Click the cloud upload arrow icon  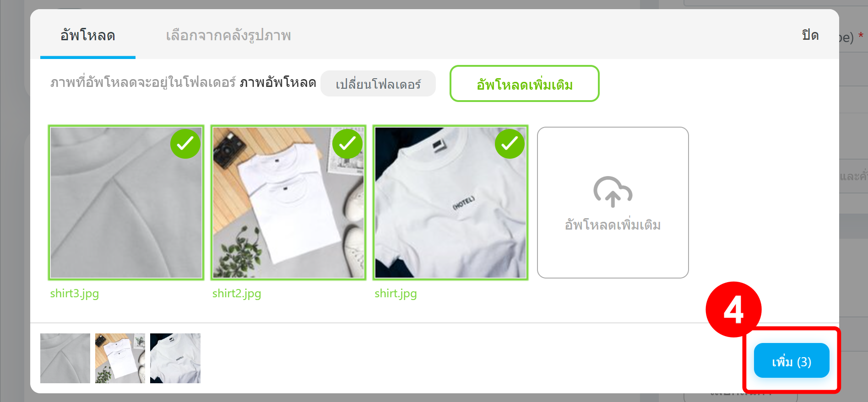click(x=613, y=192)
